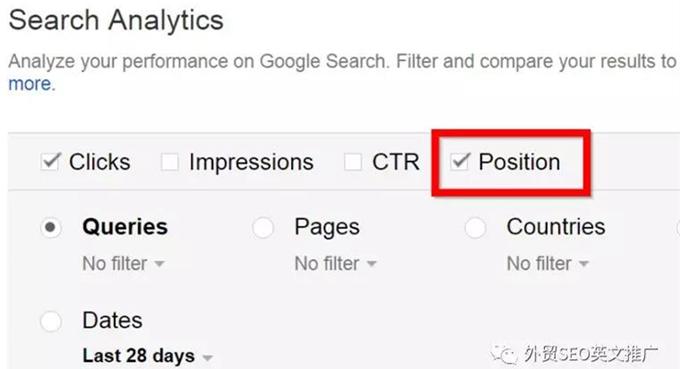680x369 pixels.
Task: Enable the Impressions checkbox
Action: point(170,162)
